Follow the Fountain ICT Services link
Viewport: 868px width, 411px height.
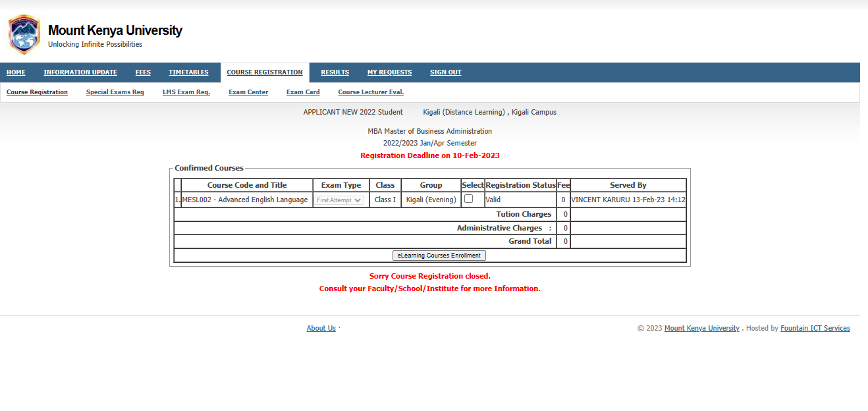(815, 328)
